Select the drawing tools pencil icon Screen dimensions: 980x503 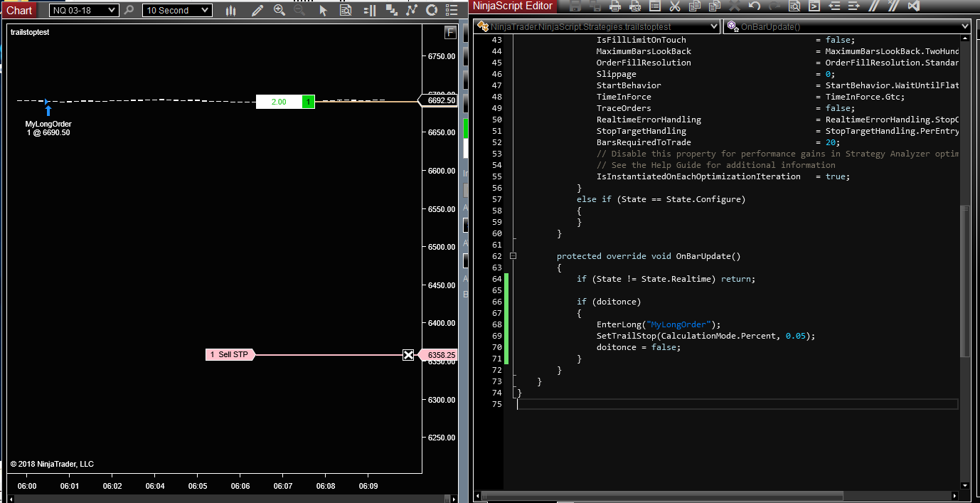pos(257,10)
